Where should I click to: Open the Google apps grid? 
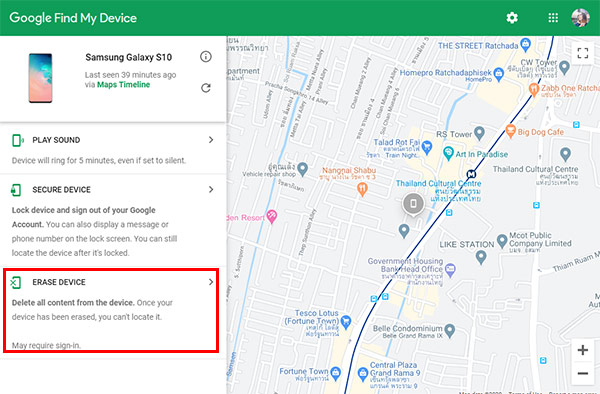pos(553,18)
